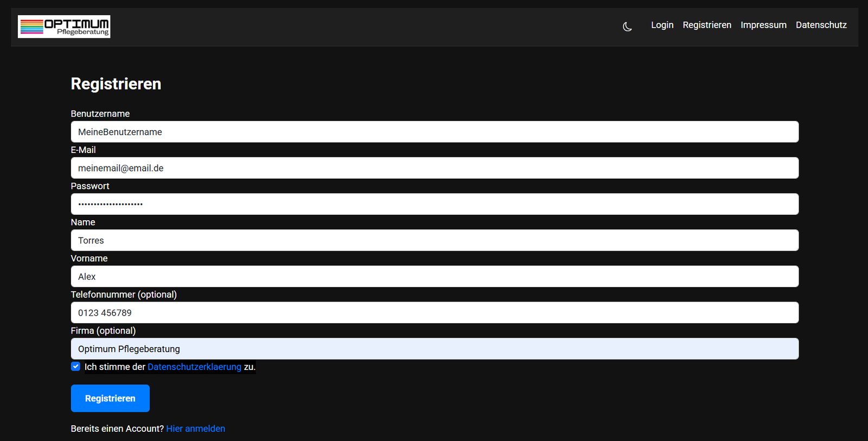The image size is (868, 441).
Task: Click into the E-Mail input field
Action: [x=434, y=168]
